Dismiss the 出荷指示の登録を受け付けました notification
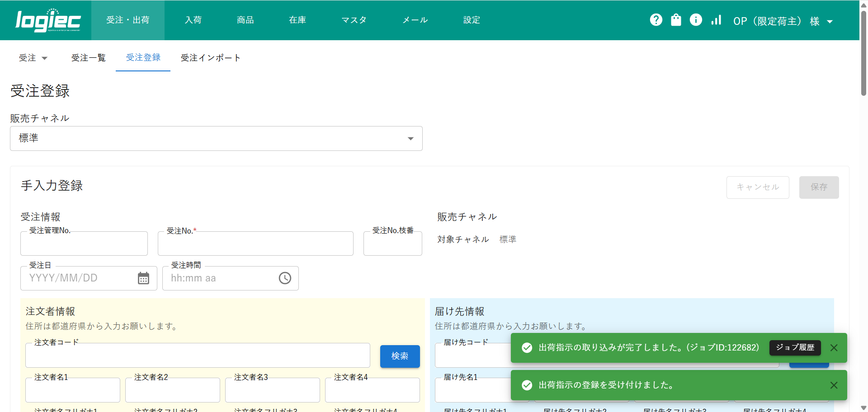Viewport: 868px width, 412px height. pos(834,385)
